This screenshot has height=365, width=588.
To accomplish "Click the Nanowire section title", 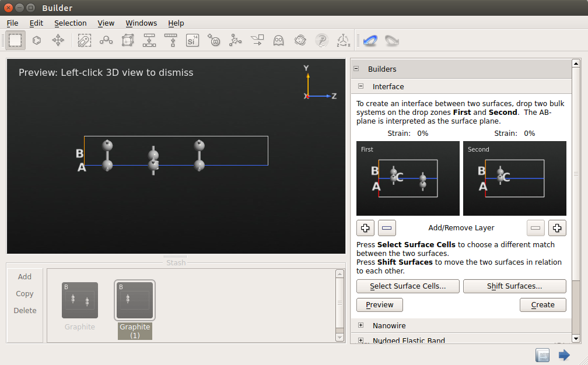I will 389,326.
